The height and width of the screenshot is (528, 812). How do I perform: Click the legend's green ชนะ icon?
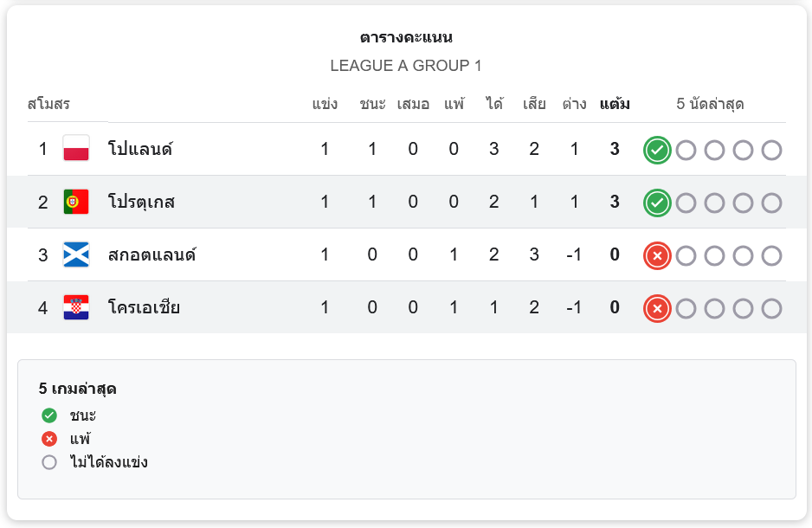pyautogui.click(x=49, y=415)
